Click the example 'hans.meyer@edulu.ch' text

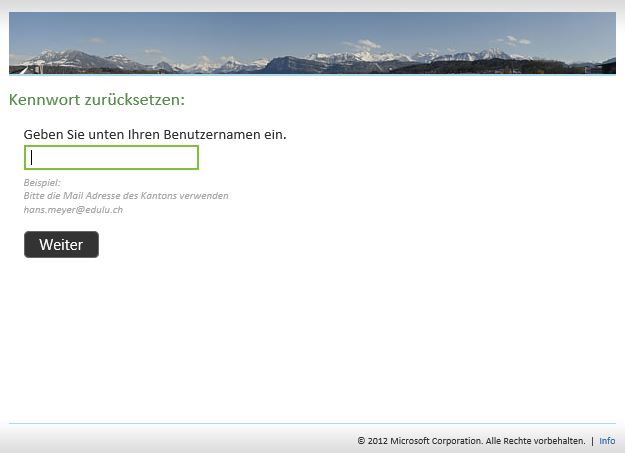tap(73, 210)
